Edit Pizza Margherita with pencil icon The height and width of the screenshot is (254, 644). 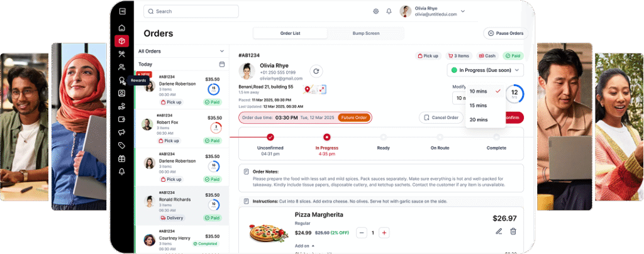pyautogui.click(x=499, y=231)
